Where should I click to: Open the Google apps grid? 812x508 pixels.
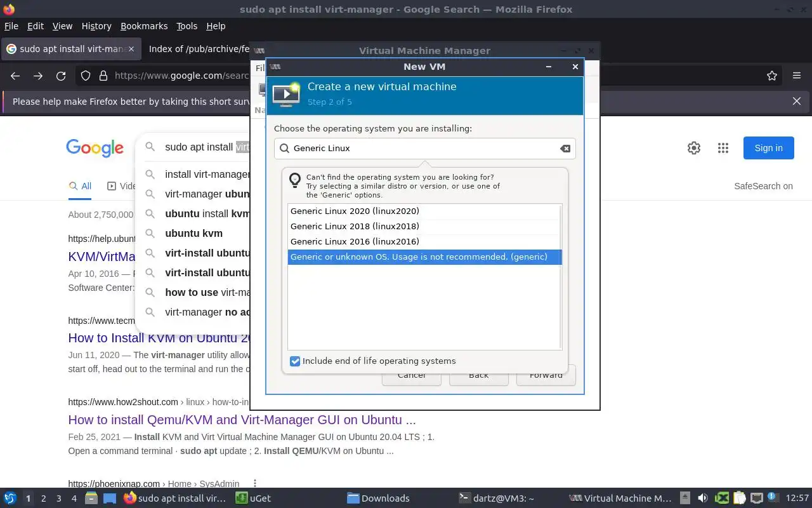[x=723, y=148]
